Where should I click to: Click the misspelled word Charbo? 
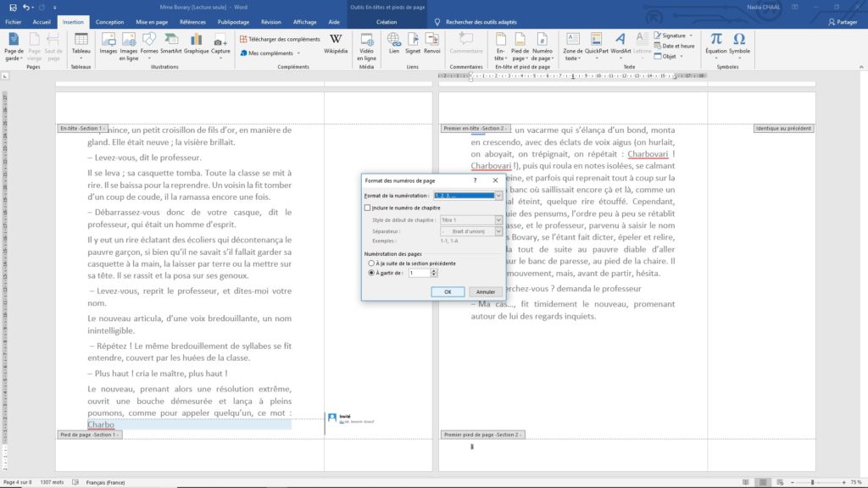[101, 424]
